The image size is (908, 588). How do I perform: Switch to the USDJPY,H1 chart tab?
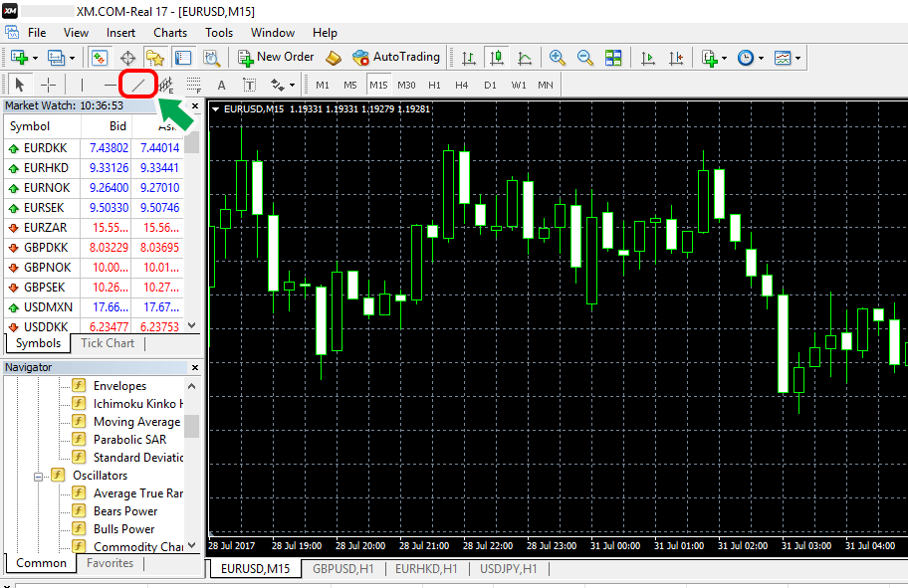[509, 569]
